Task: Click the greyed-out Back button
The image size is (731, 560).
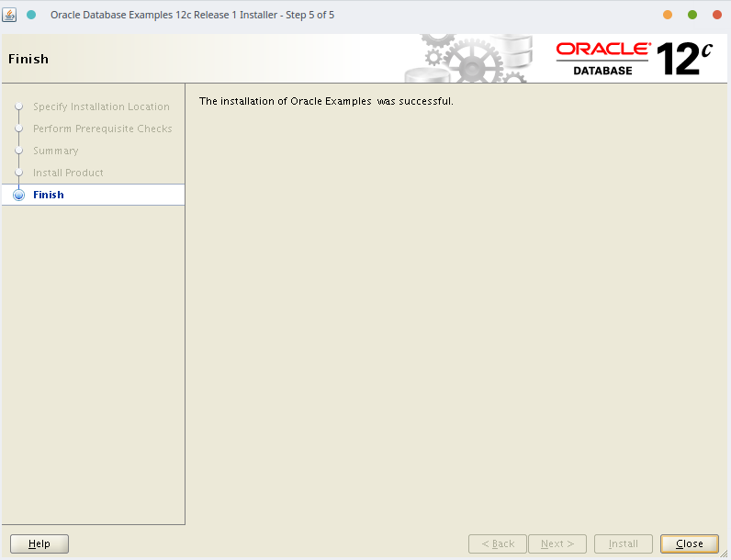Action: (498, 543)
